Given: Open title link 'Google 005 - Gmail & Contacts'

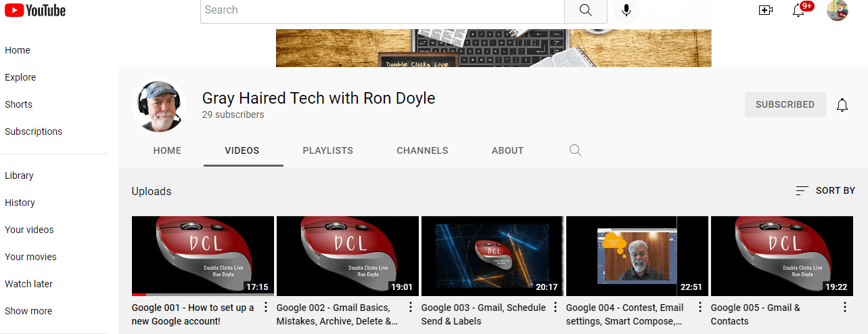Looking at the screenshot, I should 756,314.
